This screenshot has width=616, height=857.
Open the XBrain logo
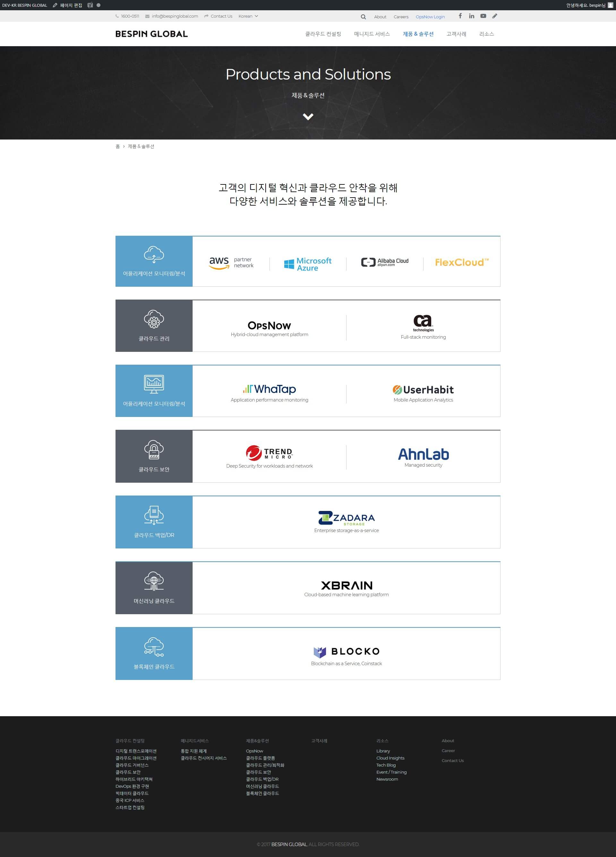pyautogui.click(x=346, y=585)
